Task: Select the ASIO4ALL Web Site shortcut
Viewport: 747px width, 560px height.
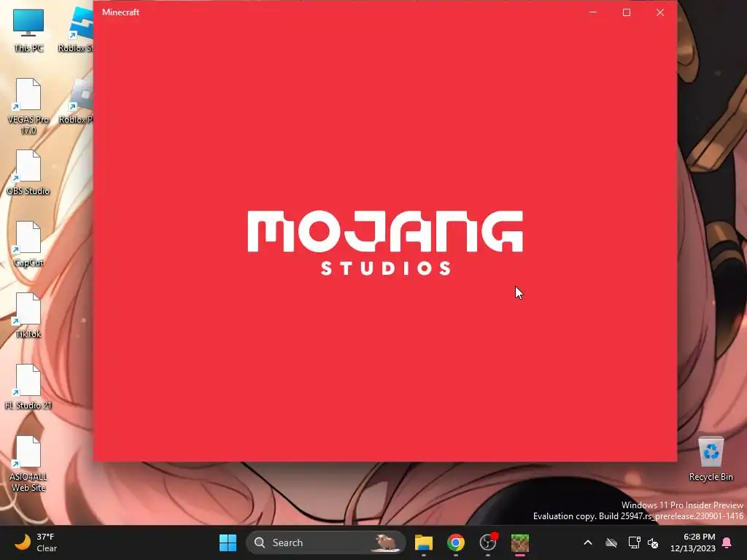Action: tap(28, 464)
